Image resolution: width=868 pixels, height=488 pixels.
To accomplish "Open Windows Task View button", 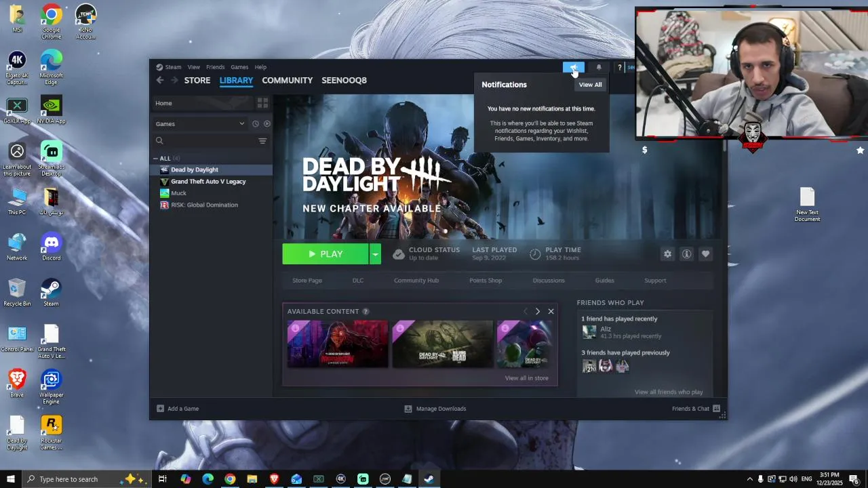I will (163, 479).
